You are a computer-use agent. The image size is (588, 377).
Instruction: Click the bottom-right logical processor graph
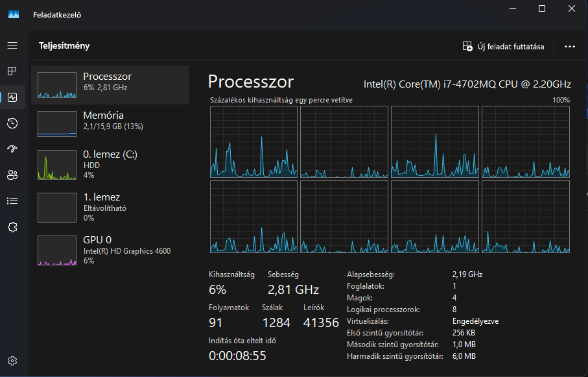click(x=525, y=217)
